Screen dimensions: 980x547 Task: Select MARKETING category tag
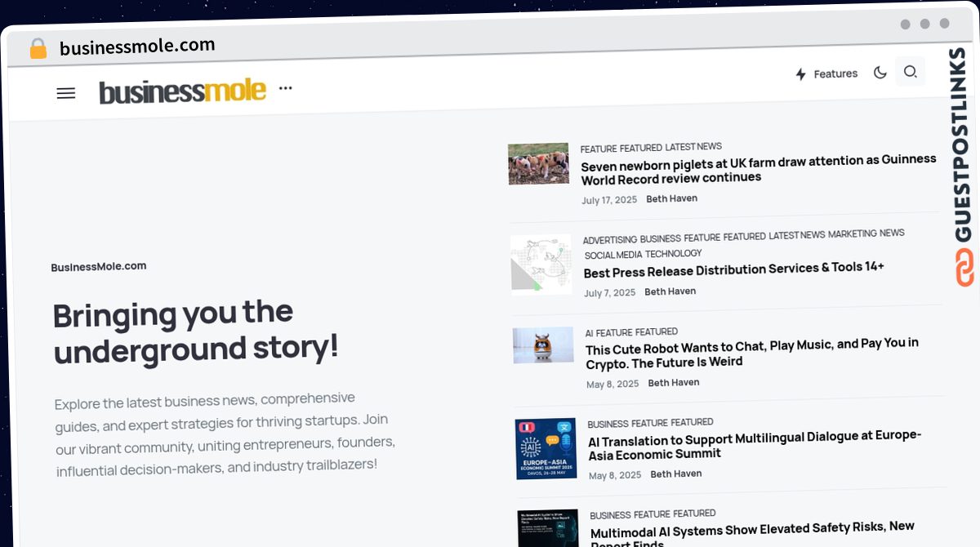click(852, 234)
